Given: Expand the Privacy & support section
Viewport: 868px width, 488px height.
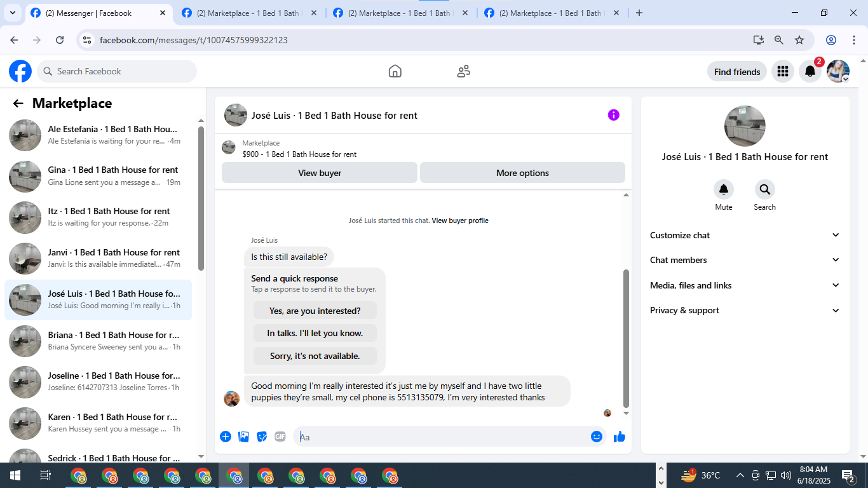Looking at the screenshot, I should tap(745, 310).
